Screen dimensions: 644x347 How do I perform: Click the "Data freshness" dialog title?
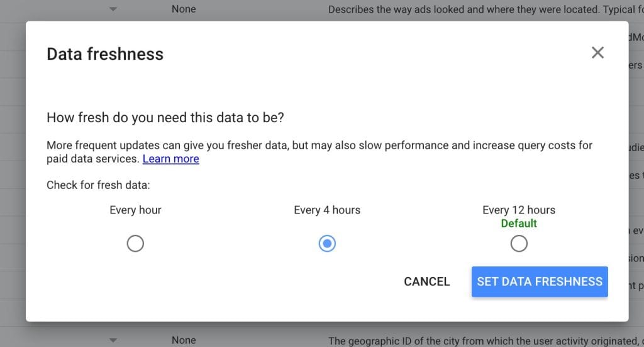pos(105,54)
